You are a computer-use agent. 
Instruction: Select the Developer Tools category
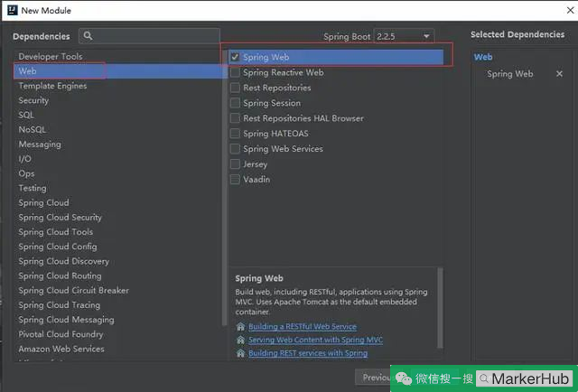(118, 56)
